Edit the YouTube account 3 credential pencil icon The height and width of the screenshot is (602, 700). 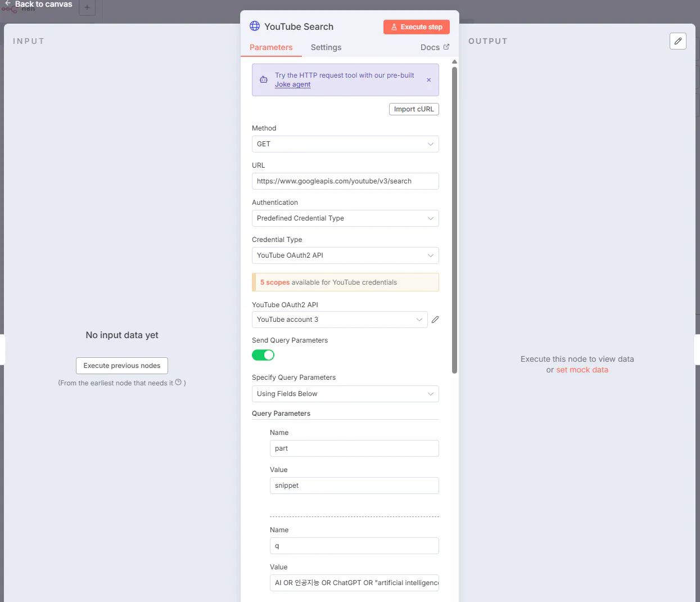435,320
